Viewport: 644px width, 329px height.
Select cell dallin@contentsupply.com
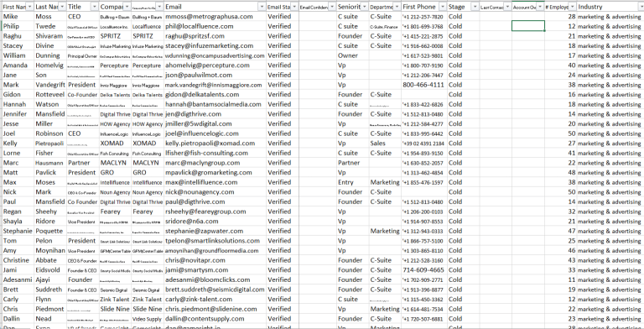click(x=216, y=319)
